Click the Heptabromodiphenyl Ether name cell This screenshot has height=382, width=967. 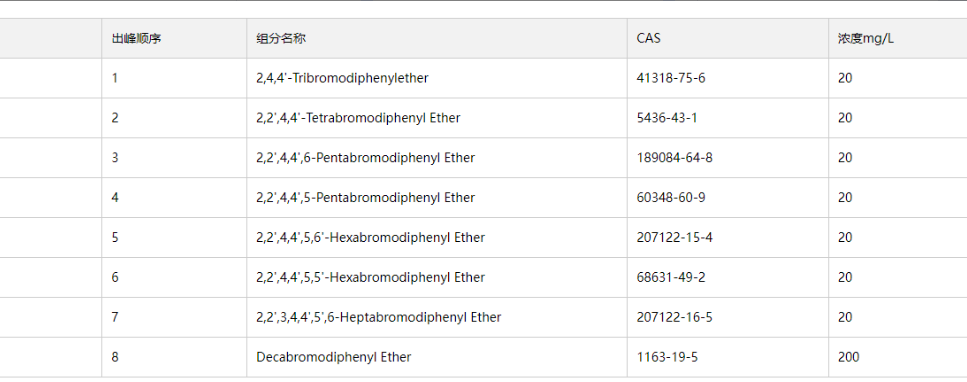click(x=437, y=317)
